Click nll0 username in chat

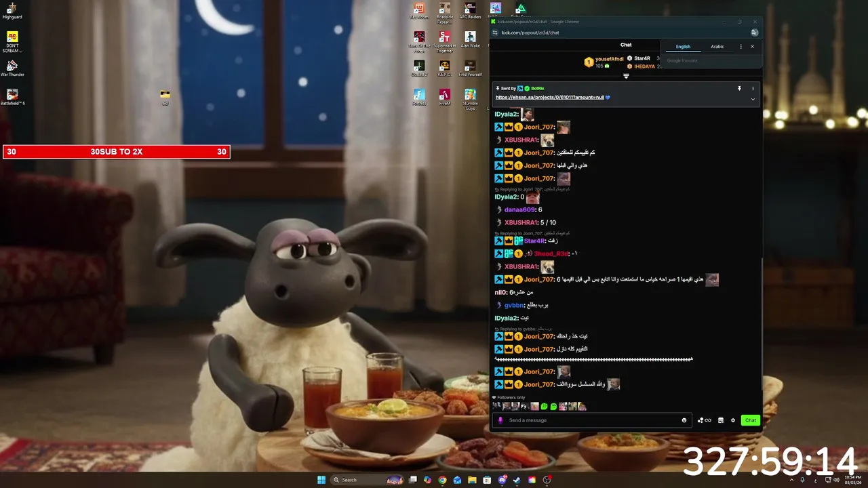(500, 293)
